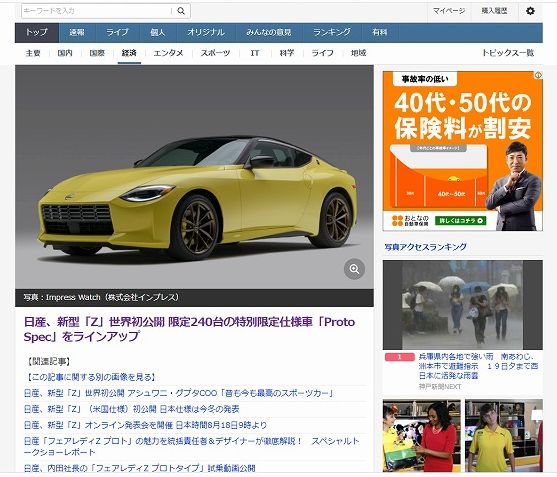
Task: Enlarge the car photo with zoom icon
Action: coord(354,269)
